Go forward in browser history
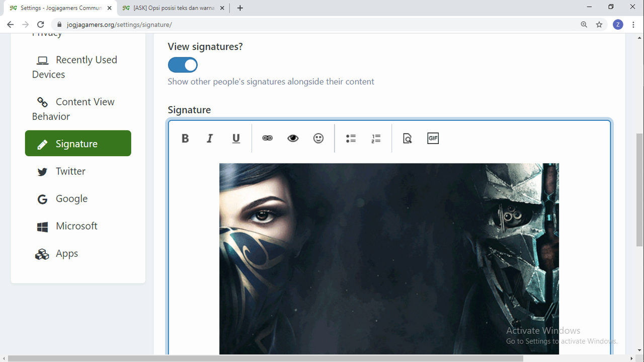The height and width of the screenshot is (362, 644). click(26, 24)
